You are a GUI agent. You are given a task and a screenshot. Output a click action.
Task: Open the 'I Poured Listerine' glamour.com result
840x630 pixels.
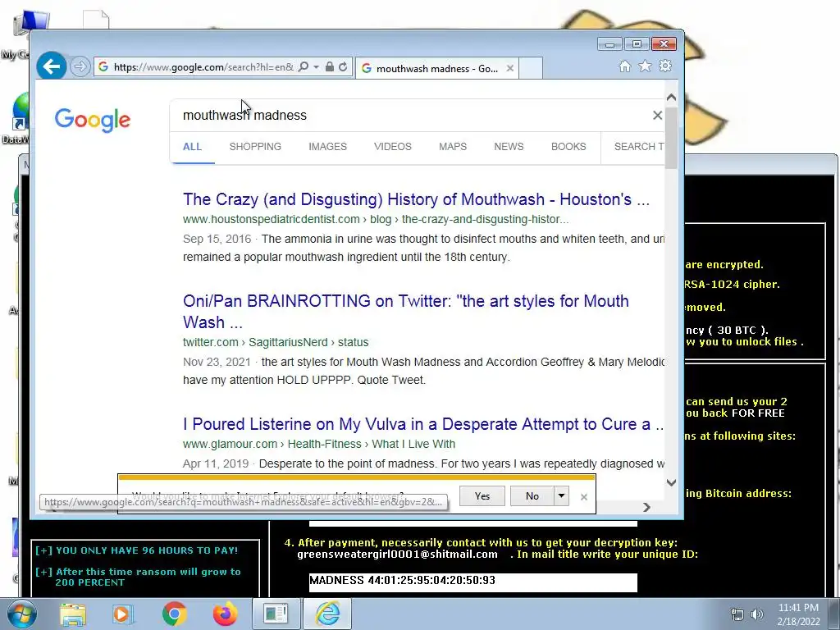click(423, 424)
